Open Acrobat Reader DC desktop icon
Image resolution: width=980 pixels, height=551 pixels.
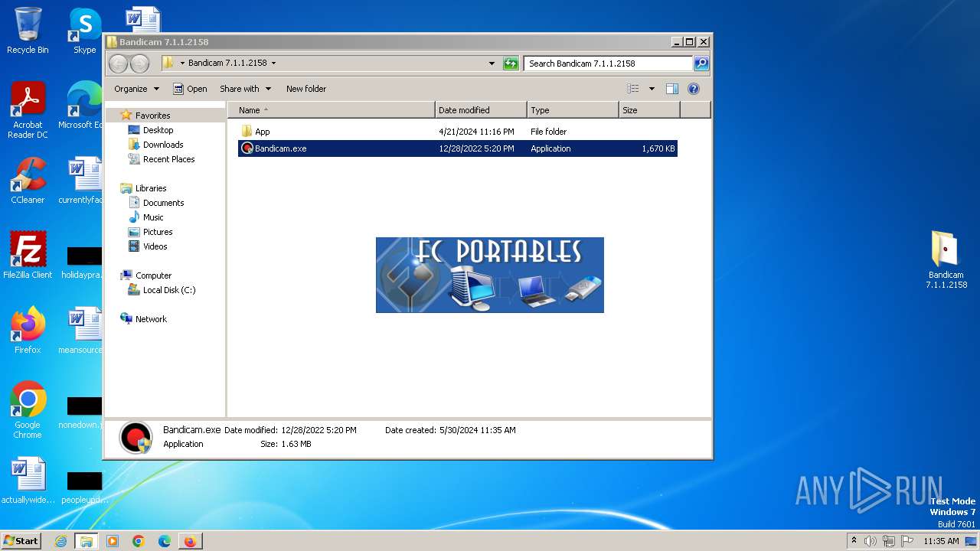click(28, 110)
